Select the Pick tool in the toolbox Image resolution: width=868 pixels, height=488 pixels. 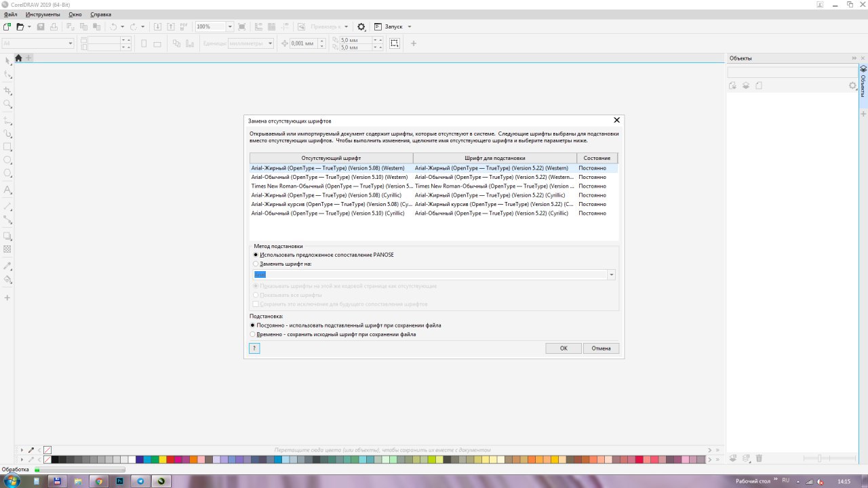[x=8, y=61]
